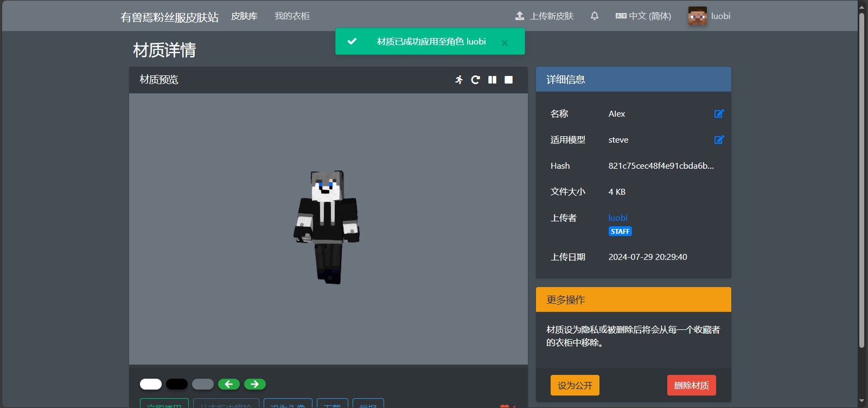Click 设为公开 button
The height and width of the screenshot is (408, 868).
pos(575,385)
